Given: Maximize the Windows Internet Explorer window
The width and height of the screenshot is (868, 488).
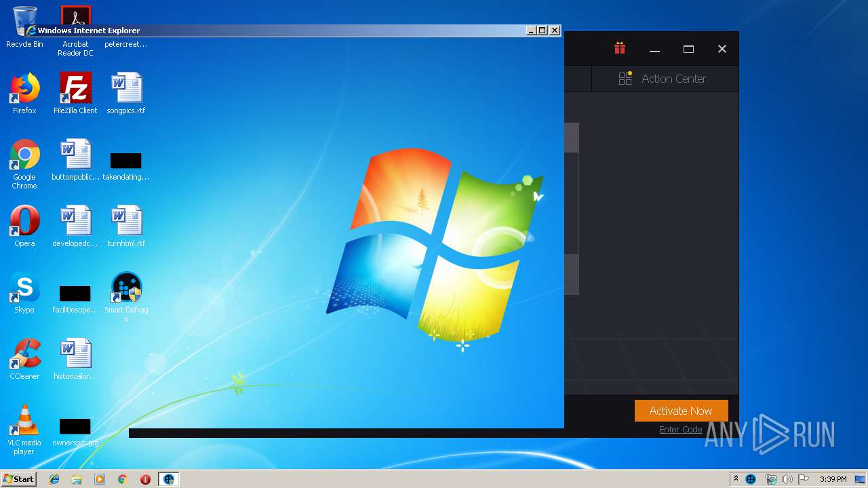Looking at the screenshot, I should point(542,30).
